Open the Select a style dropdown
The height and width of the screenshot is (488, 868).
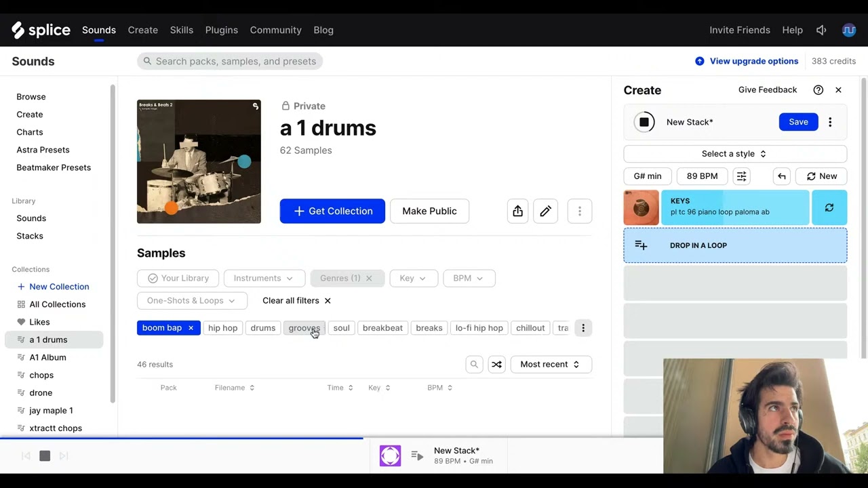tap(734, 154)
